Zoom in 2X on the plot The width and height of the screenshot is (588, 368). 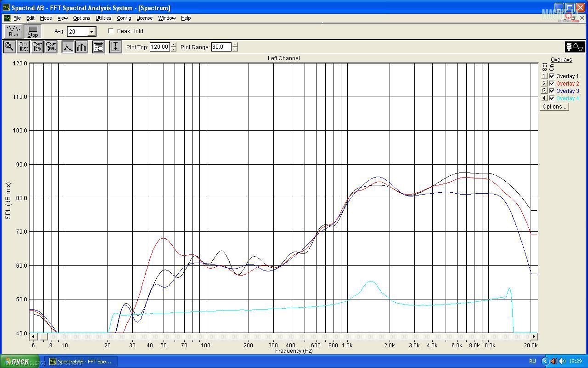[x=23, y=46]
